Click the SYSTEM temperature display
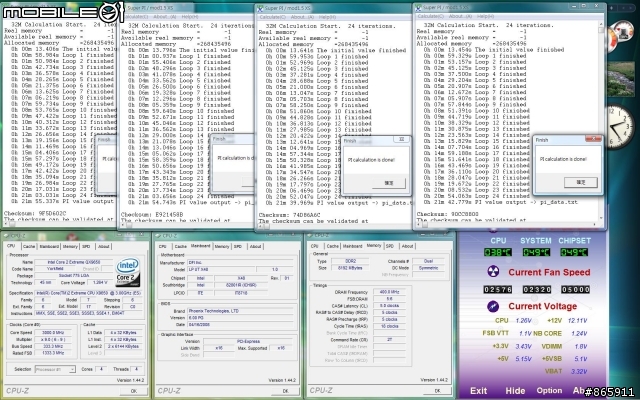640x400 pixels. pyautogui.click(x=536, y=252)
